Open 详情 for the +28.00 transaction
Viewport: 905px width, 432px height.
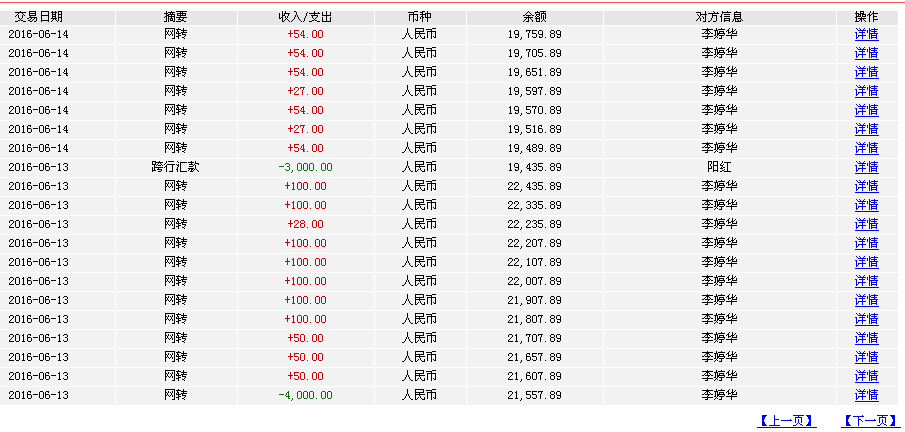[866, 224]
